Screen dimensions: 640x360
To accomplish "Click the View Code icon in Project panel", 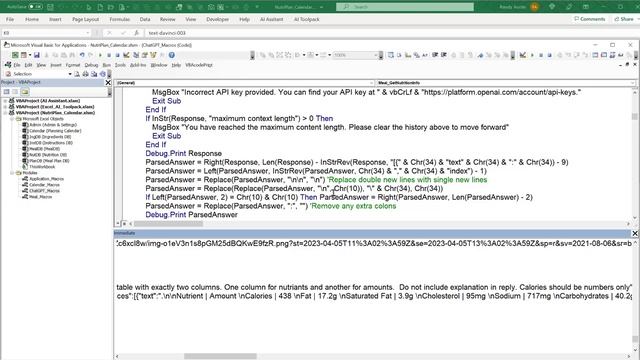I will [x=7, y=92].
